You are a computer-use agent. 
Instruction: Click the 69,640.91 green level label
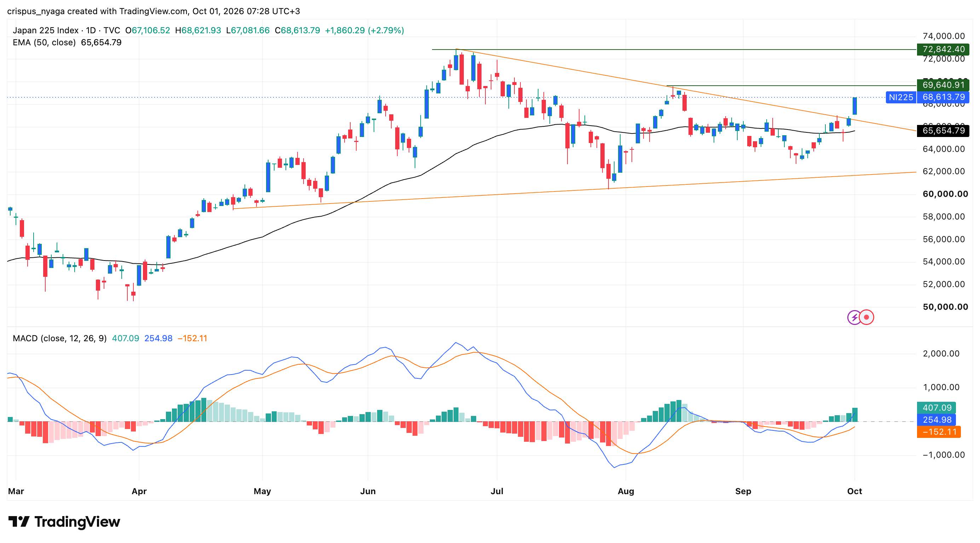pos(943,85)
